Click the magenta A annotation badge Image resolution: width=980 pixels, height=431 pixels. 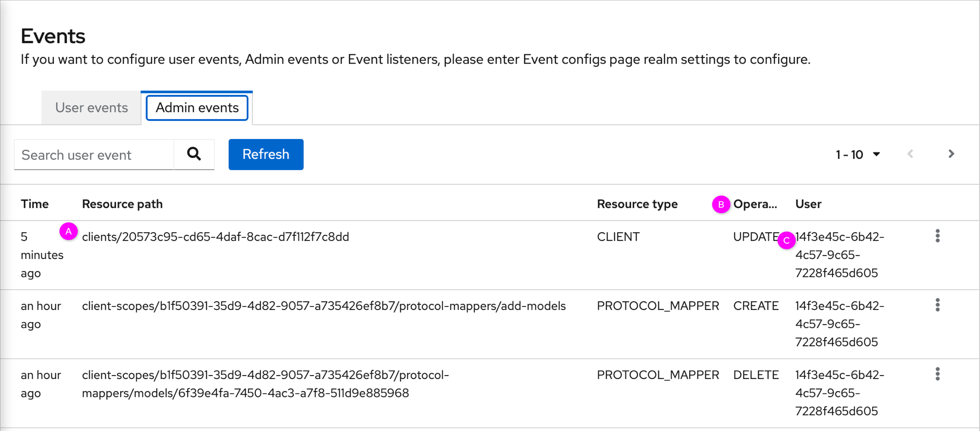click(x=69, y=231)
